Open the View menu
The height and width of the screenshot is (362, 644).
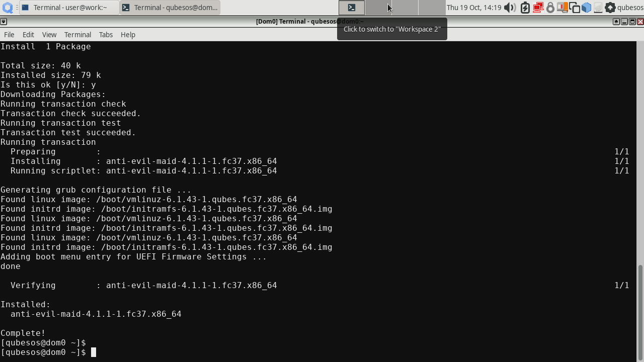(x=49, y=35)
